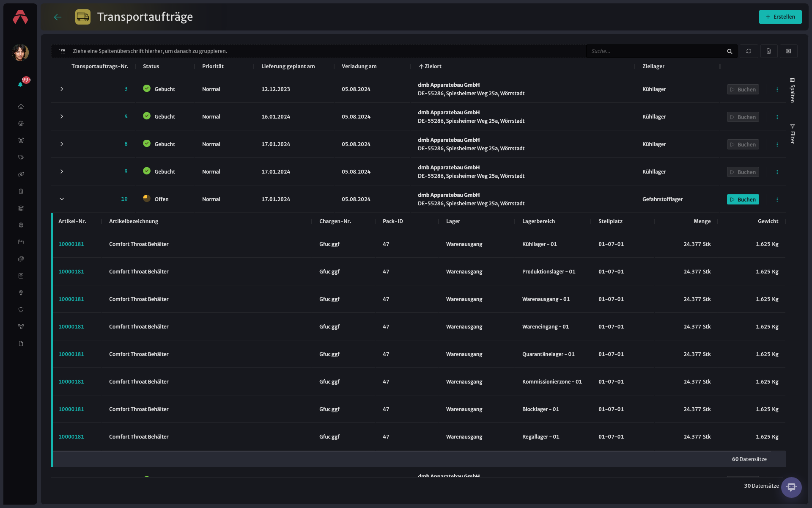Expand transport order 3 row
812x508 pixels.
pos(62,89)
